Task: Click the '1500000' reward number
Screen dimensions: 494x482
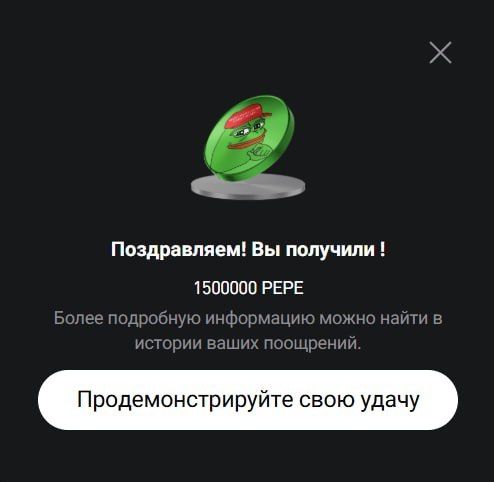Action: [x=225, y=288]
